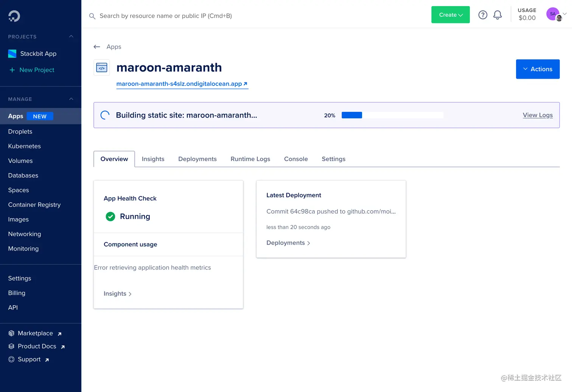572x392 pixels.
Task: Open the Runtime Logs tab
Action: tap(250, 159)
